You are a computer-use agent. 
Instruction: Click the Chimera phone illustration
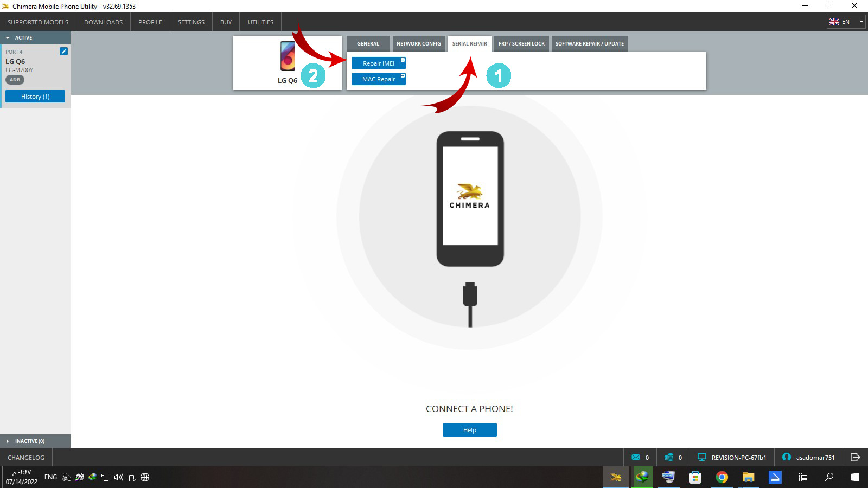470,199
